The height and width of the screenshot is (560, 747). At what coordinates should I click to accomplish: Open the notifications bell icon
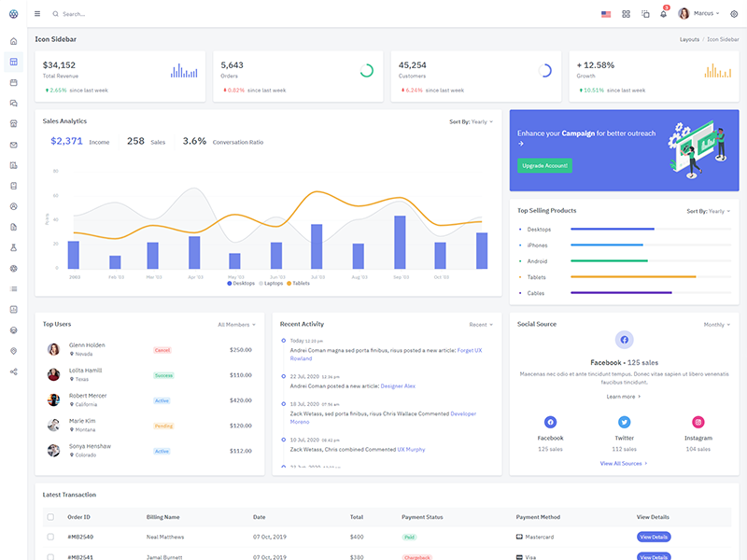click(x=664, y=14)
